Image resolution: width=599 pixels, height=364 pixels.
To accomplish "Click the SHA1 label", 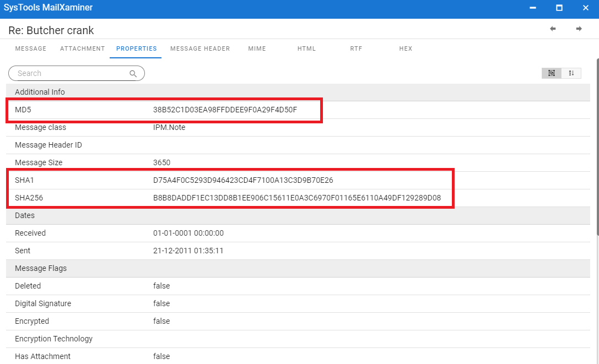I will [24, 180].
